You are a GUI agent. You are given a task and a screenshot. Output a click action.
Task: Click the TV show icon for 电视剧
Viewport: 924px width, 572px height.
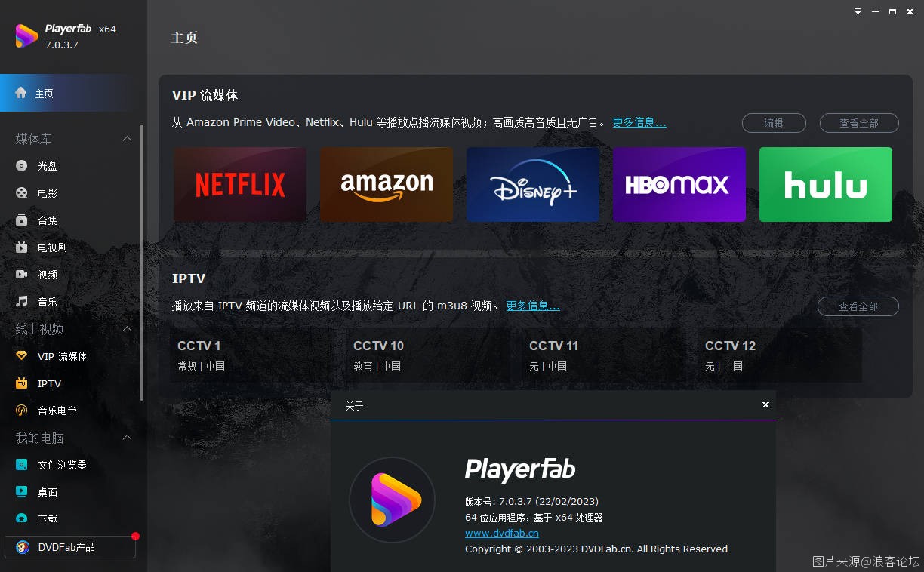[22, 248]
